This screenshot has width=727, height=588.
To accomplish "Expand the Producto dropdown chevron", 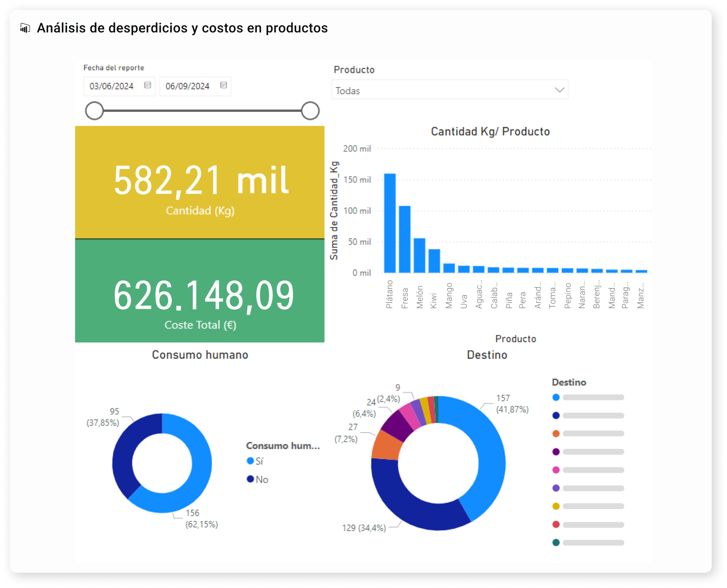I will (x=559, y=90).
